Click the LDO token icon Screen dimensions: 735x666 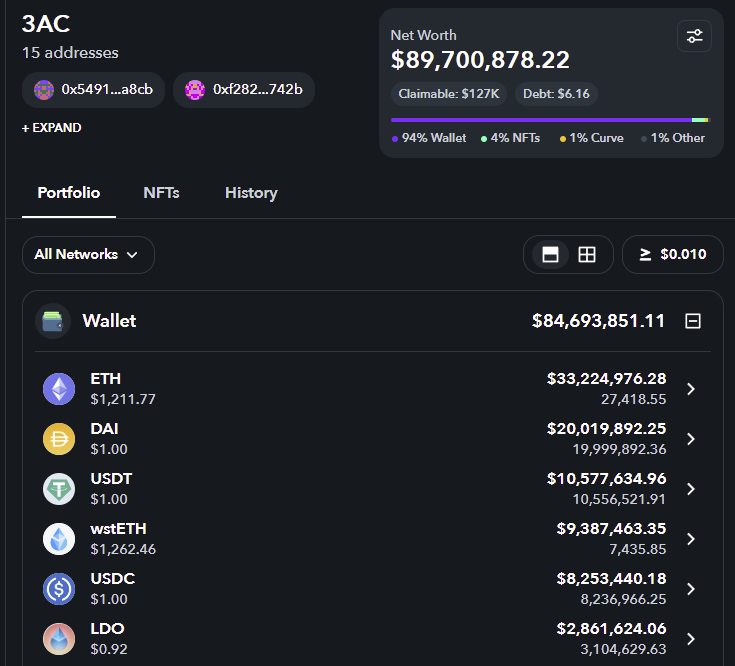click(59, 639)
